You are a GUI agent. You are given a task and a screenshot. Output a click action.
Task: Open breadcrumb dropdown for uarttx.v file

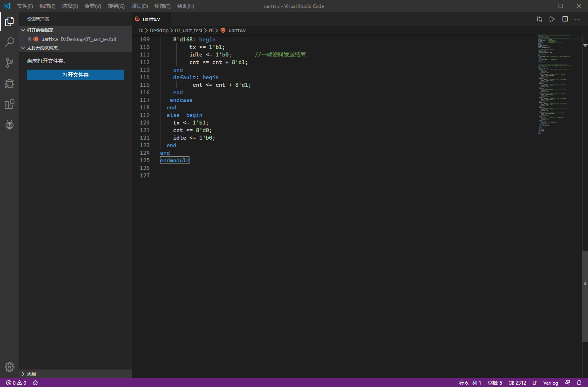(237, 30)
